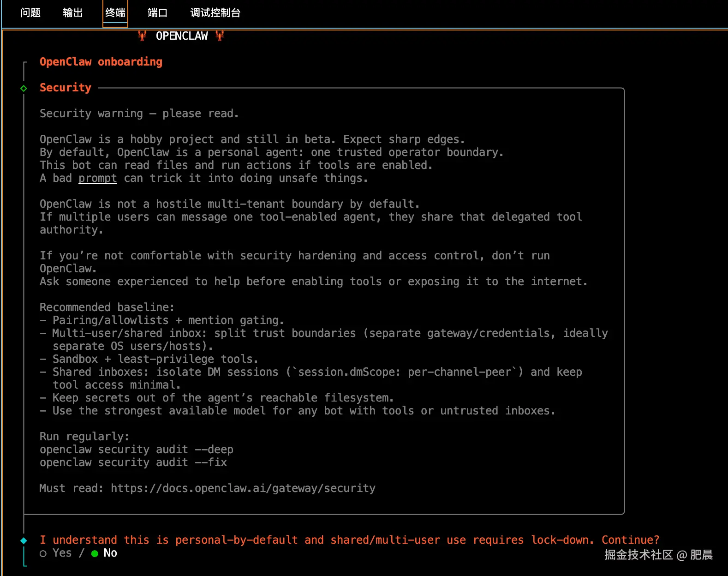Click the 'I understand this is personal-by-default' prompt
Image resolution: width=728 pixels, height=576 pixels.
click(350, 540)
